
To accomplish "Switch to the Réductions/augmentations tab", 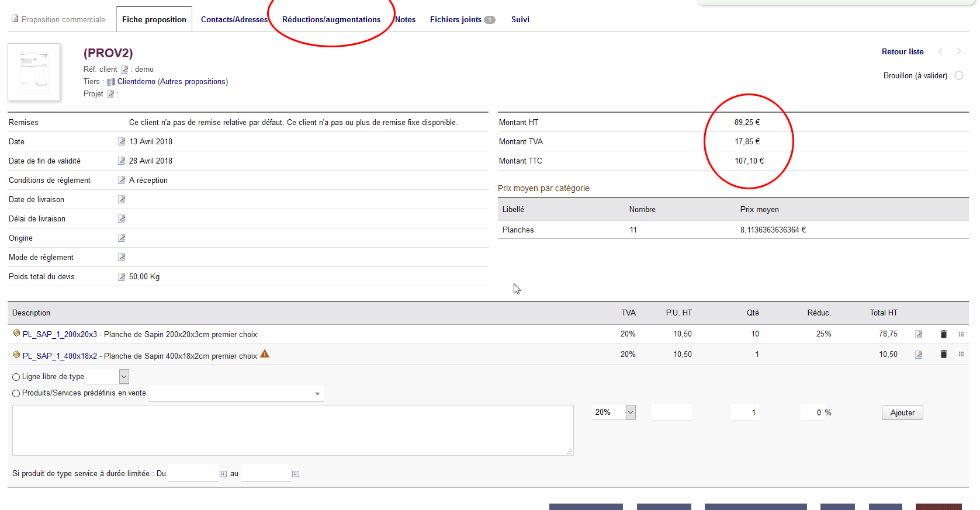I will [x=331, y=19].
